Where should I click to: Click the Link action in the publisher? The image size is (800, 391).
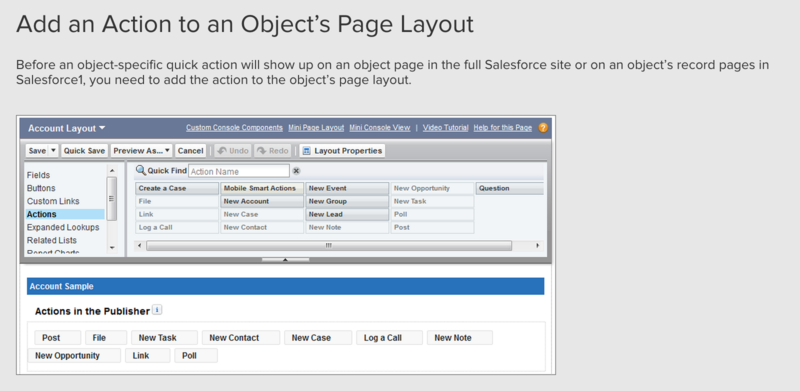coord(147,355)
